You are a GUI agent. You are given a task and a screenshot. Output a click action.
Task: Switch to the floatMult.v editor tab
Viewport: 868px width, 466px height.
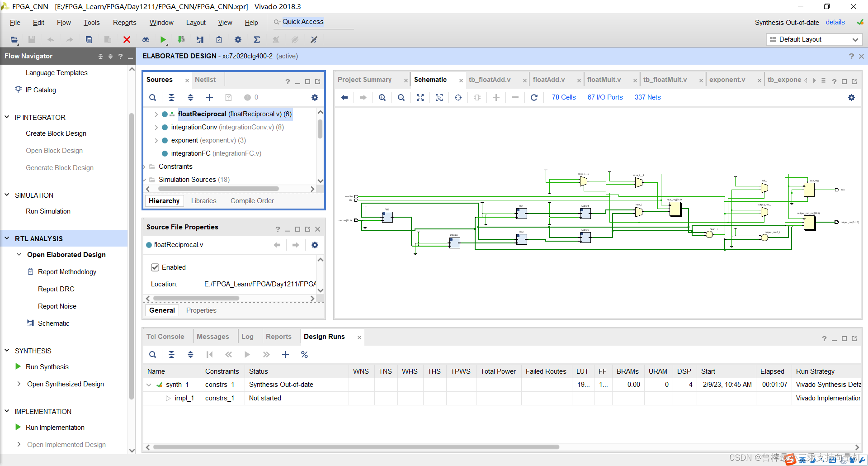[x=604, y=80]
